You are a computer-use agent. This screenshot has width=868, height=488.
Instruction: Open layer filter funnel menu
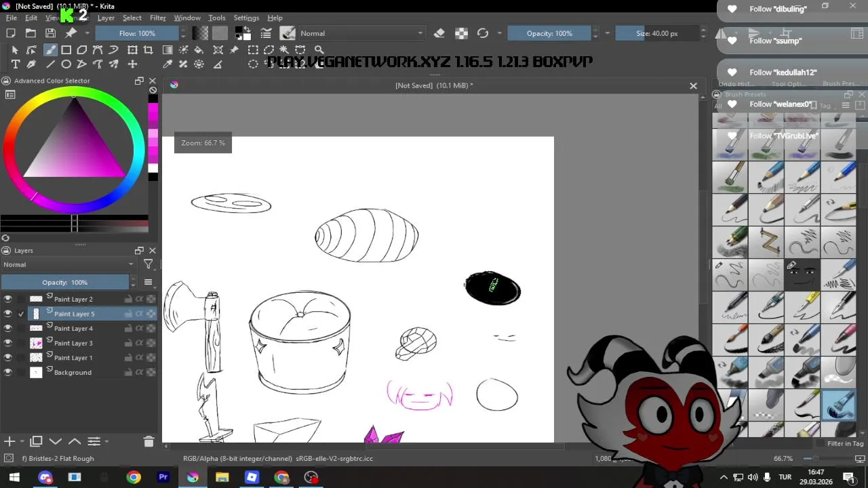[149, 264]
